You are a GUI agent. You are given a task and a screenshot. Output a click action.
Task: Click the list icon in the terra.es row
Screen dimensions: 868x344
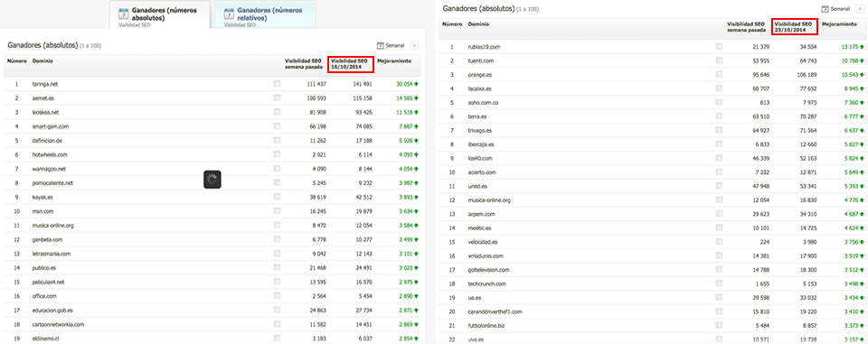tap(719, 116)
